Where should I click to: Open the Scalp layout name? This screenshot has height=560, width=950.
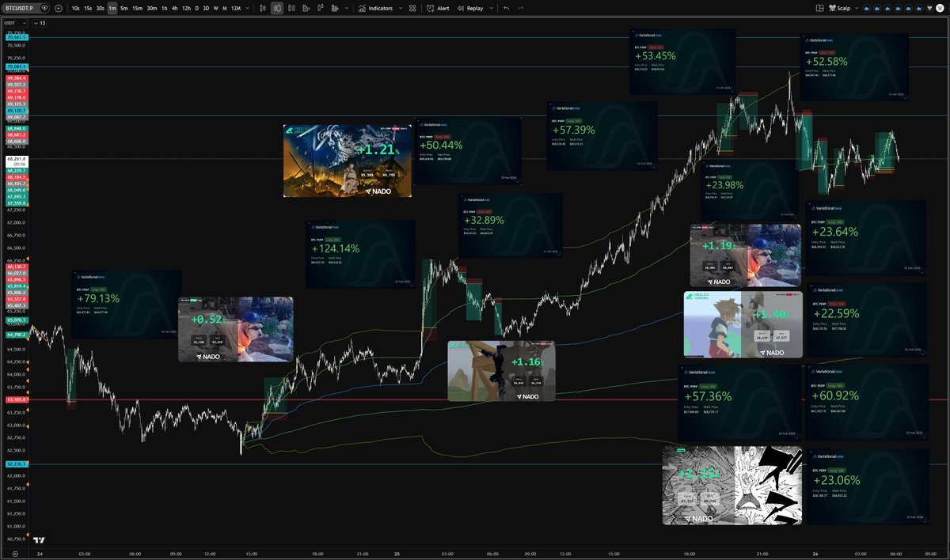(x=839, y=8)
